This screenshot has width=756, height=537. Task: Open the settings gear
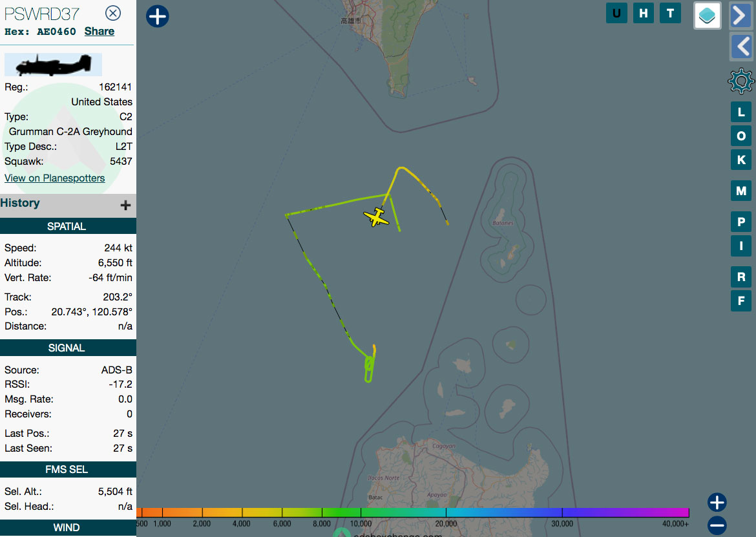pyautogui.click(x=740, y=81)
